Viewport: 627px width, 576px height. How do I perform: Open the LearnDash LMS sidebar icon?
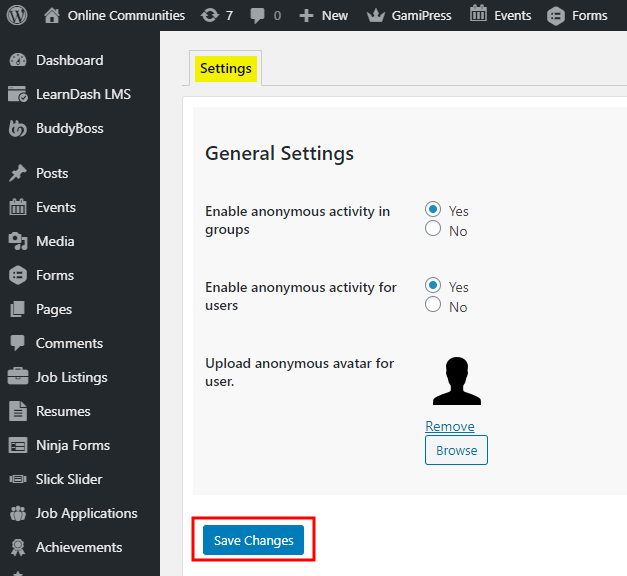[x=18, y=94]
